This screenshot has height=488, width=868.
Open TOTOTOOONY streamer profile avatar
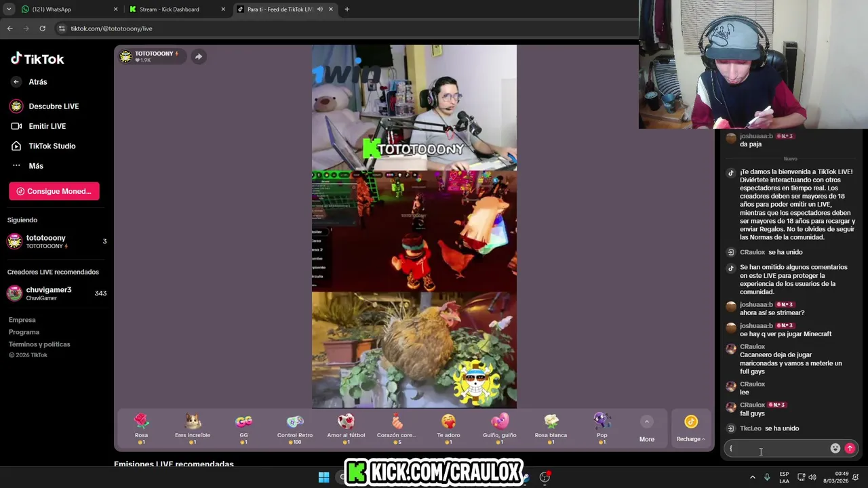(125, 56)
